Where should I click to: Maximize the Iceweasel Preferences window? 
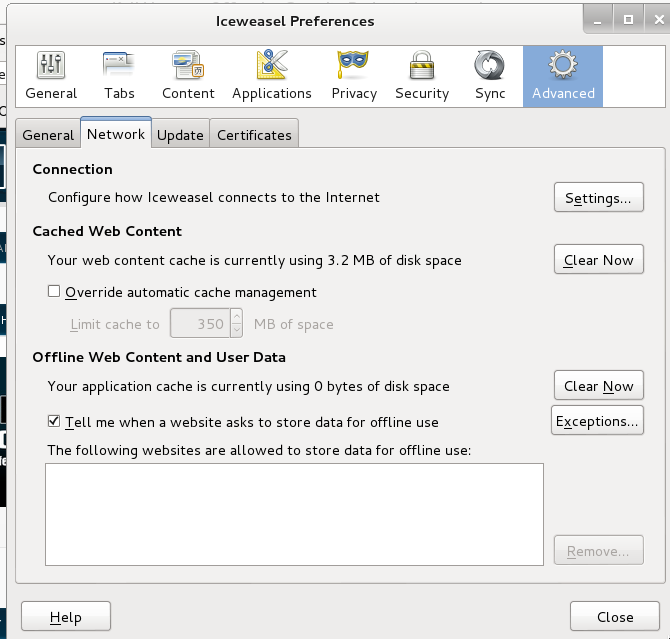628,20
